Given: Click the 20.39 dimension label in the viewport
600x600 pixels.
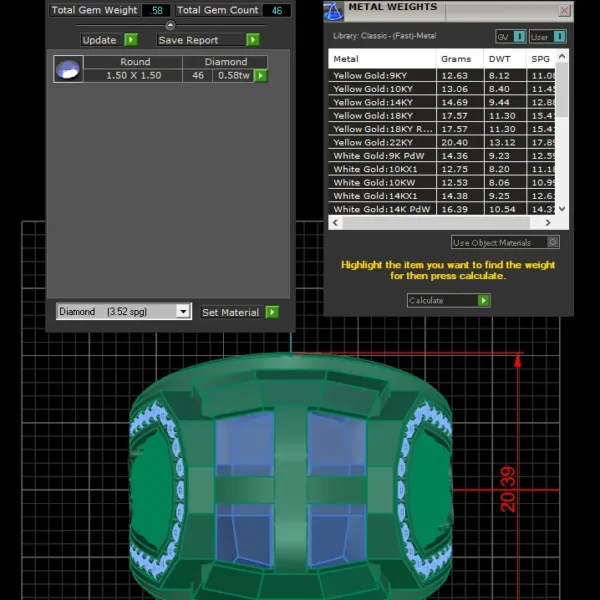Looking at the screenshot, I should pyautogui.click(x=508, y=489).
